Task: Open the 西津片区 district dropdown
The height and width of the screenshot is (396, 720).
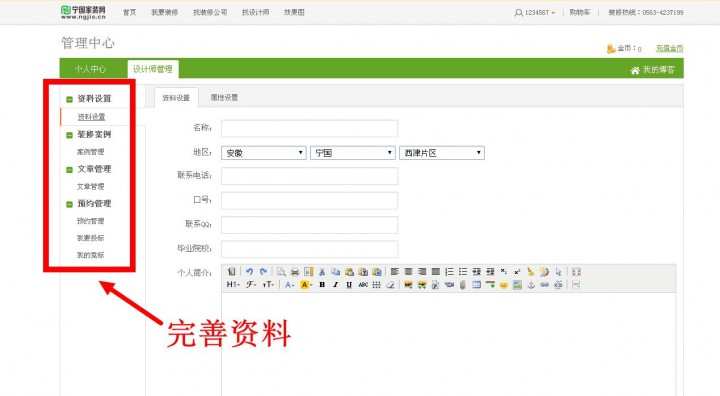Action: [x=442, y=153]
